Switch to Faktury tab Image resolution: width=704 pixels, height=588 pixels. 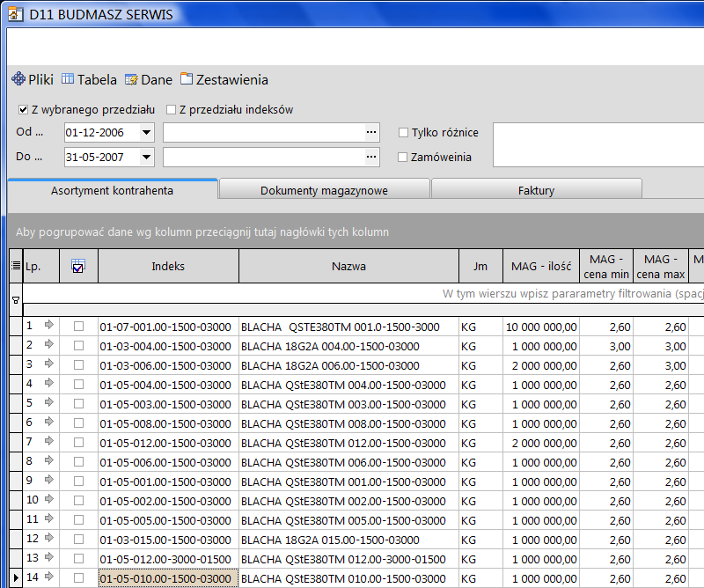pos(536,190)
